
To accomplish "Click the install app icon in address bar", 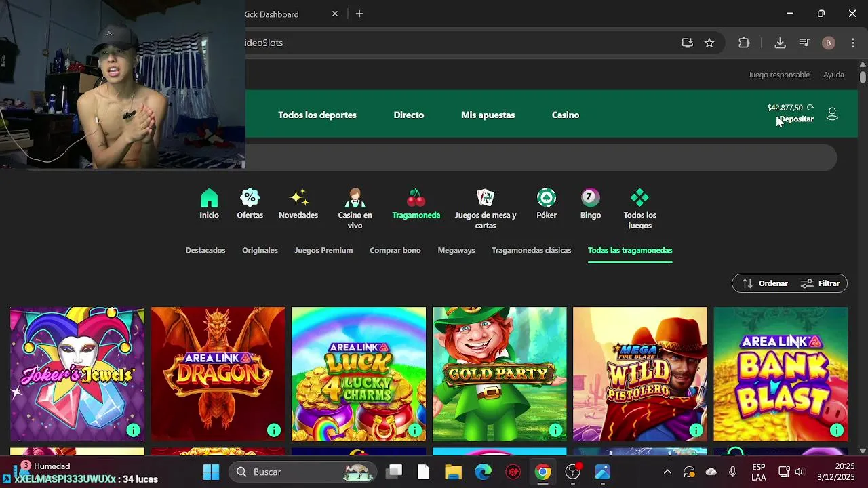I will click(x=688, y=43).
